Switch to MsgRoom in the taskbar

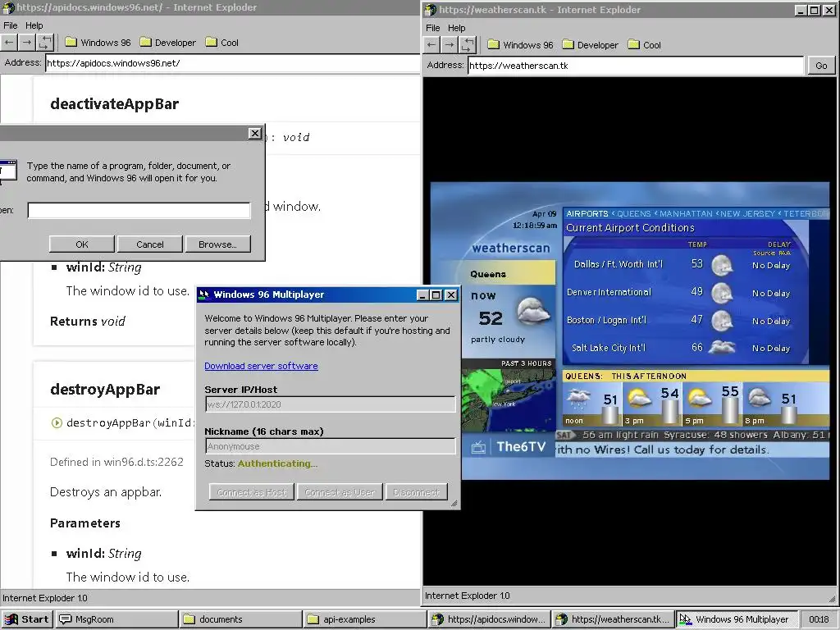(x=116, y=619)
